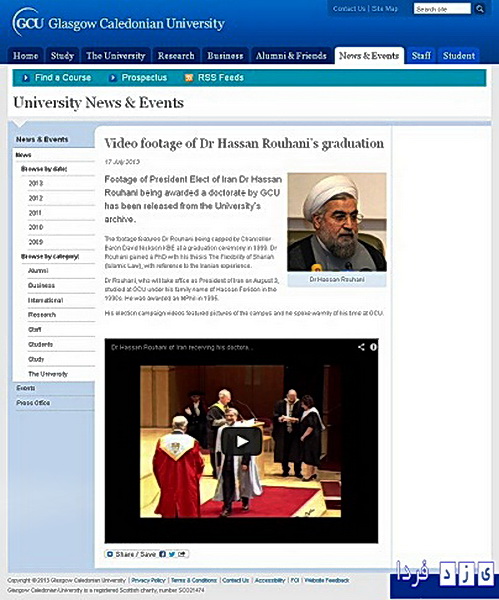
Task: Click the Dr Hassan Rouhani portrait photo
Action: click(337, 222)
